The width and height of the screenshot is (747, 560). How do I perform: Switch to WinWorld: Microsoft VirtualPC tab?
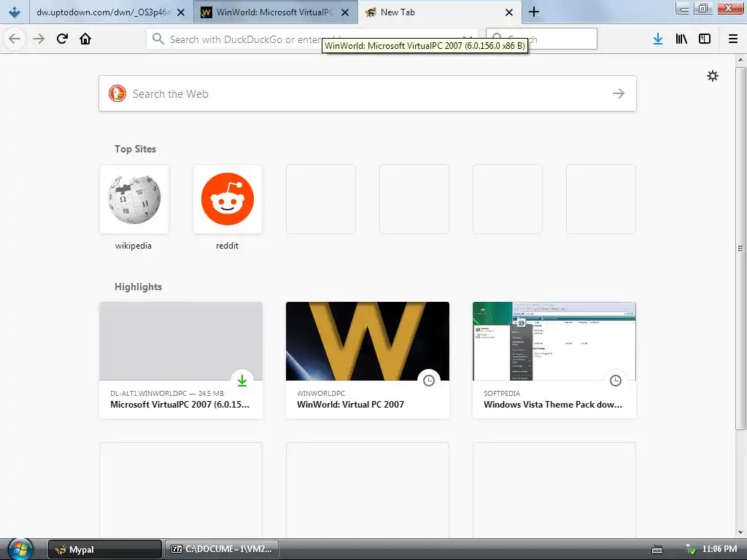(274, 12)
